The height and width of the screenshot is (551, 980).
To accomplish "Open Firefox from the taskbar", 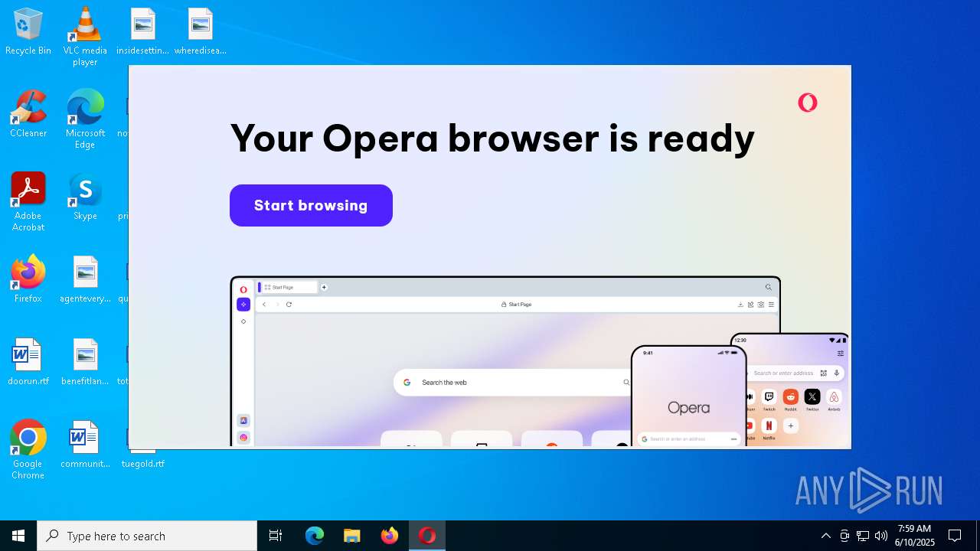I will coord(390,536).
